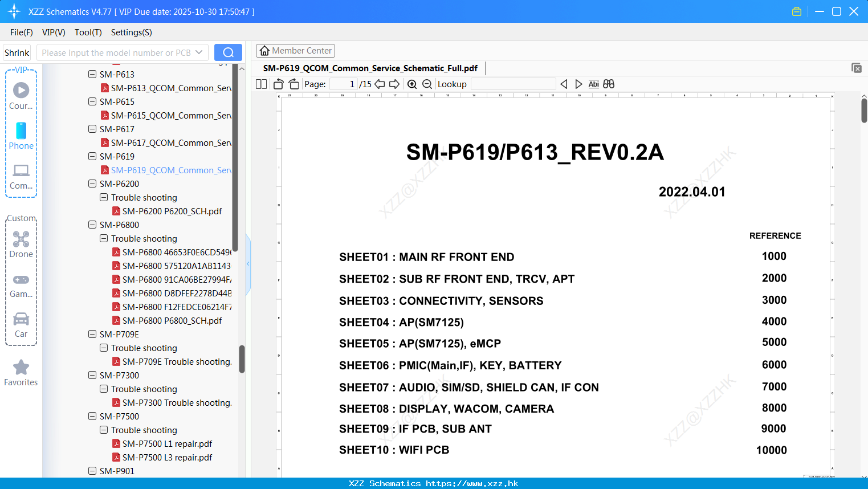Zoom out of the schematic
Viewport: 868px width, 489px height.
[x=427, y=84]
